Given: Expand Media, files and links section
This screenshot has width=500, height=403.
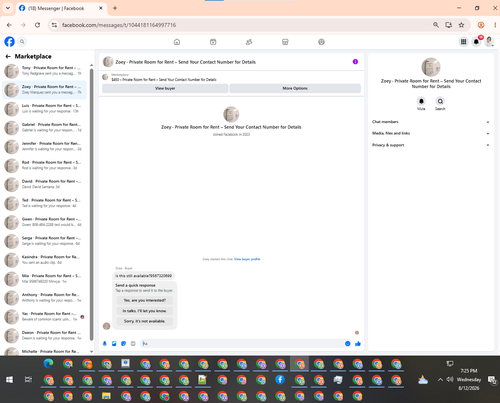Looking at the screenshot, I should click(431, 133).
